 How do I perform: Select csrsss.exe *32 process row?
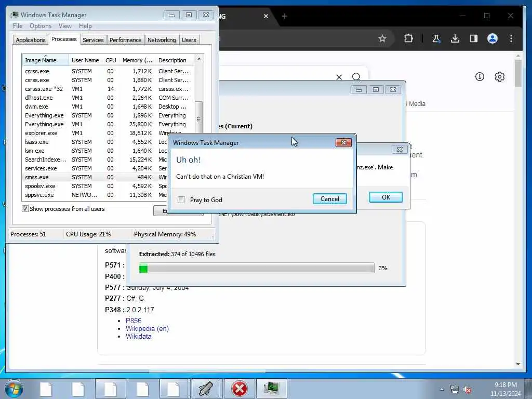click(109, 89)
